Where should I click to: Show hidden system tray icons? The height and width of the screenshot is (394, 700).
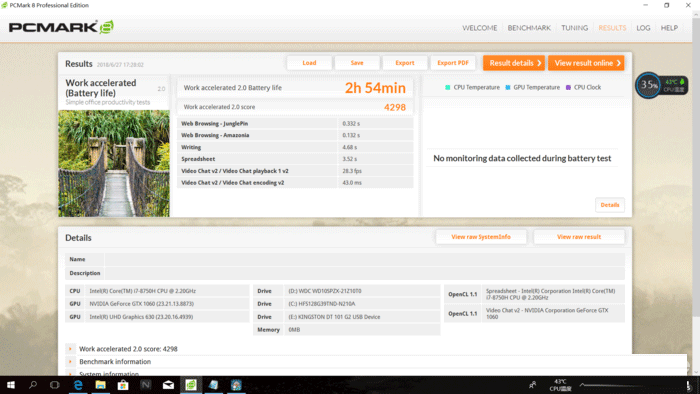tap(582, 385)
